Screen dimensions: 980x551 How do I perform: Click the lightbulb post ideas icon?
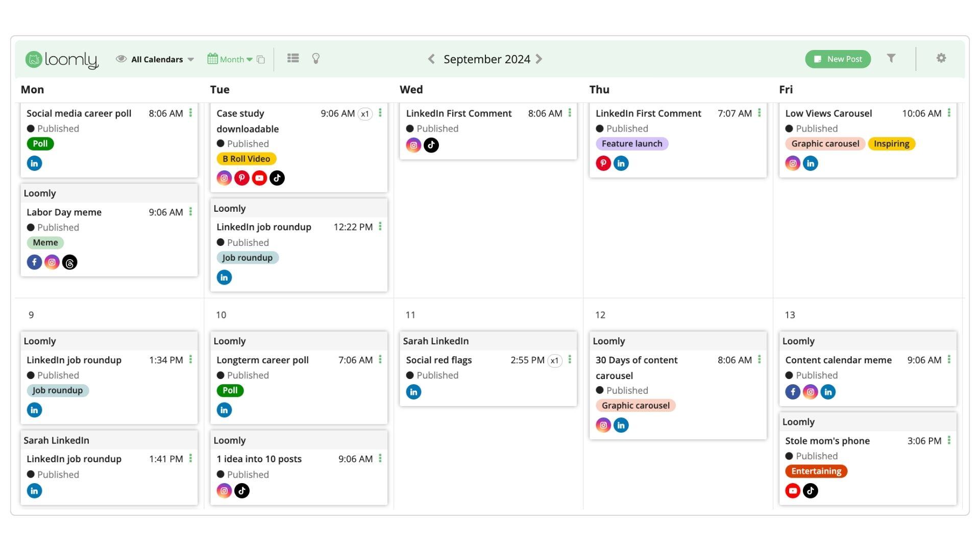pyautogui.click(x=315, y=58)
